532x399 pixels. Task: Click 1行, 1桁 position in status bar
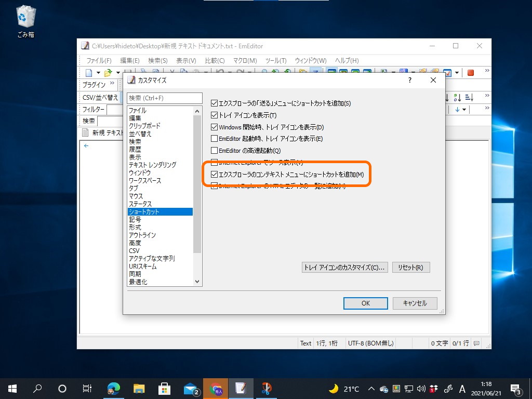pos(327,343)
